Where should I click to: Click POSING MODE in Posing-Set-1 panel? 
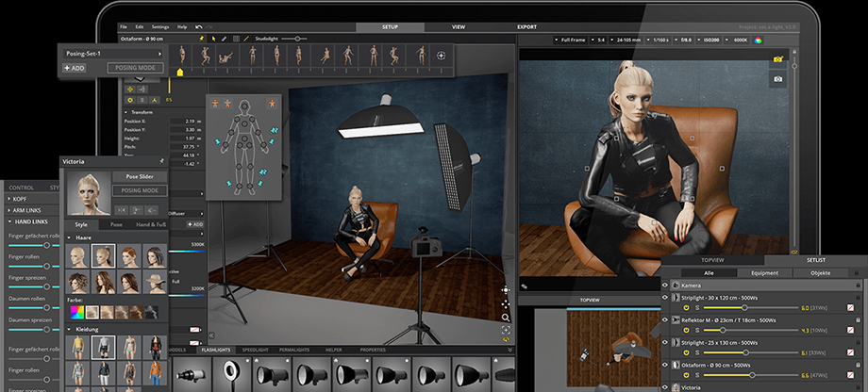point(136,68)
